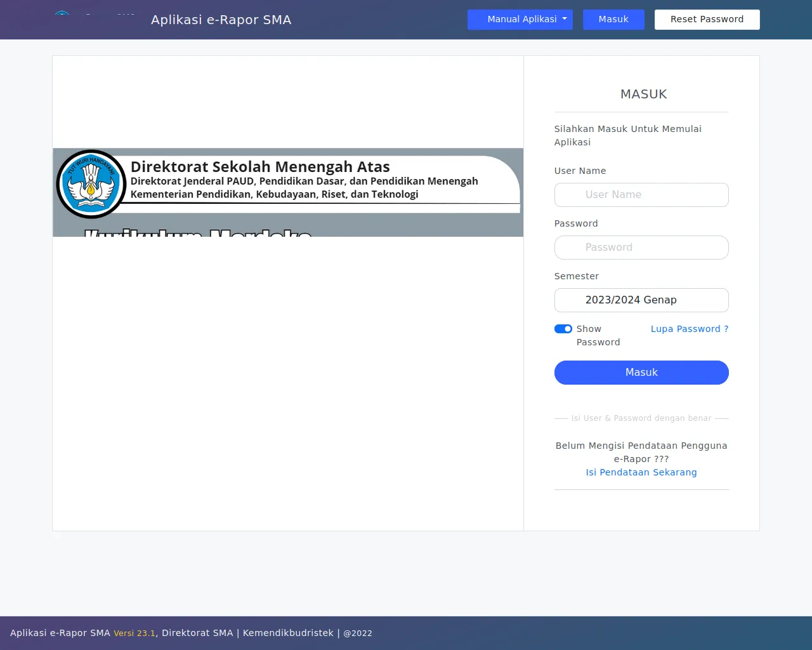This screenshot has width=812, height=650.
Task: Click the Aplikasi e-Rapor SMA header title
Action: 221,20
